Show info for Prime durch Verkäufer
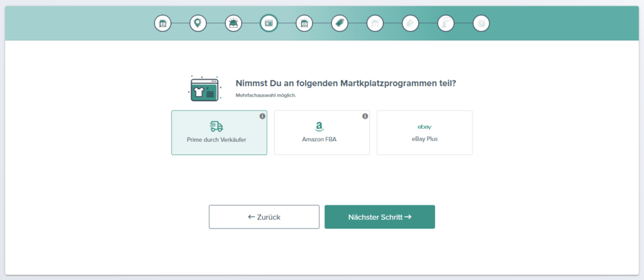This screenshot has width=644, height=280. point(262,116)
